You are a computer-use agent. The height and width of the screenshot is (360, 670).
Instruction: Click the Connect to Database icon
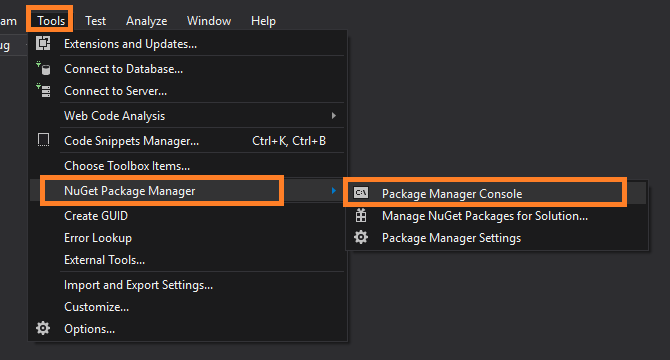(43, 68)
